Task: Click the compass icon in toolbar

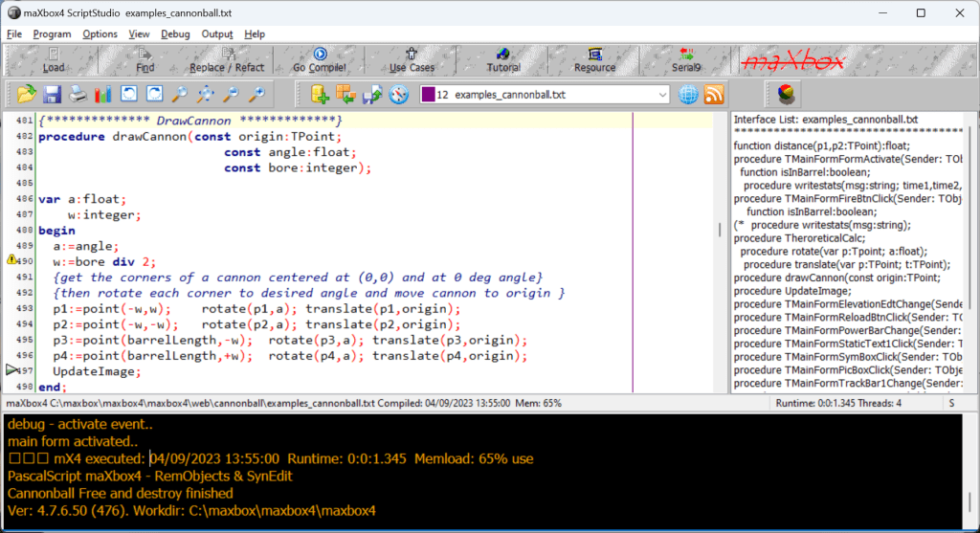Action: click(x=399, y=94)
